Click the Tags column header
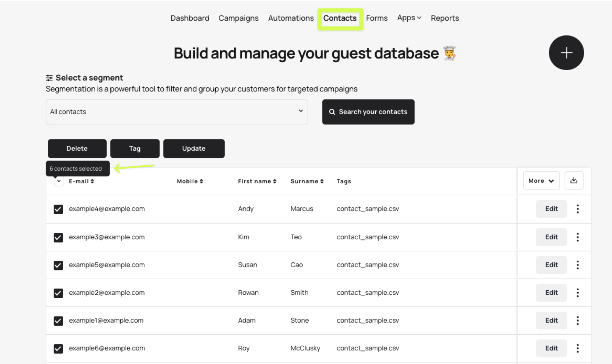612x364 pixels. [344, 181]
